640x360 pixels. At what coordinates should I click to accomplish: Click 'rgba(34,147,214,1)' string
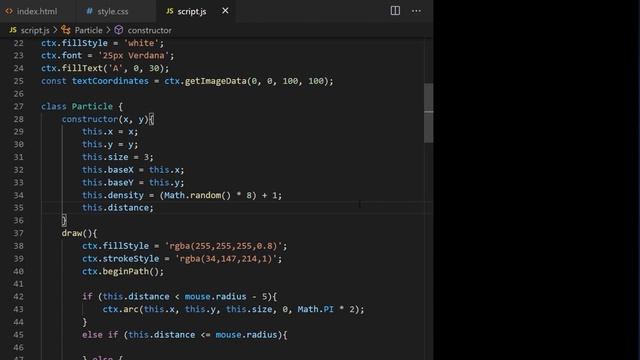tap(226, 259)
